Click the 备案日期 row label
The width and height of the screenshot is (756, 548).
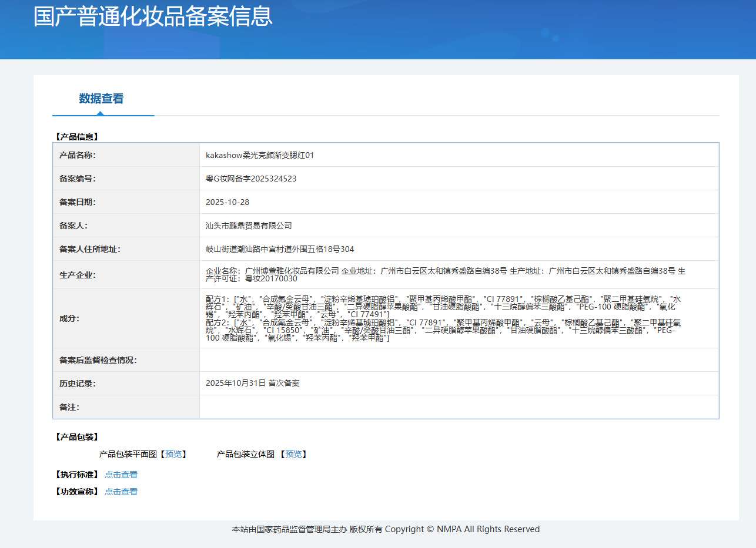click(x=78, y=202)
